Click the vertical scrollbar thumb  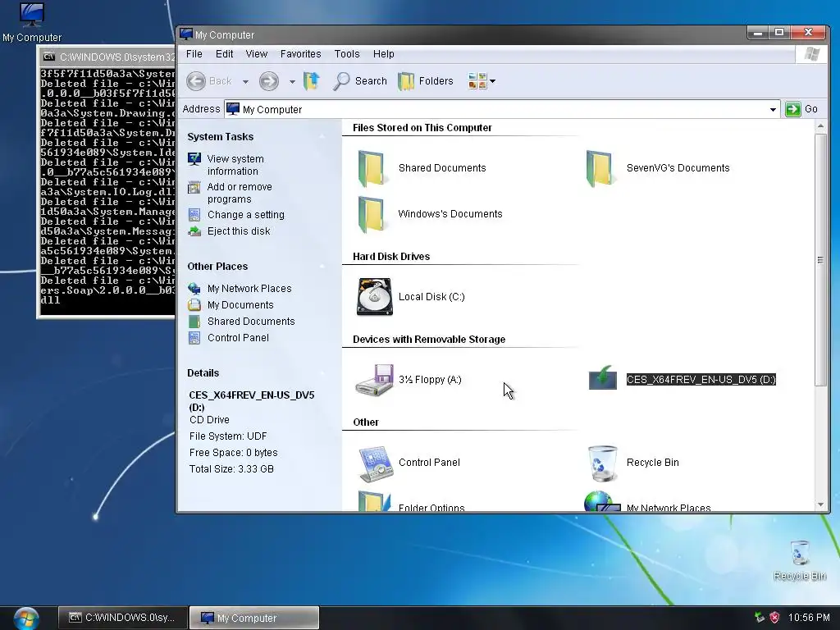[820, 260]
